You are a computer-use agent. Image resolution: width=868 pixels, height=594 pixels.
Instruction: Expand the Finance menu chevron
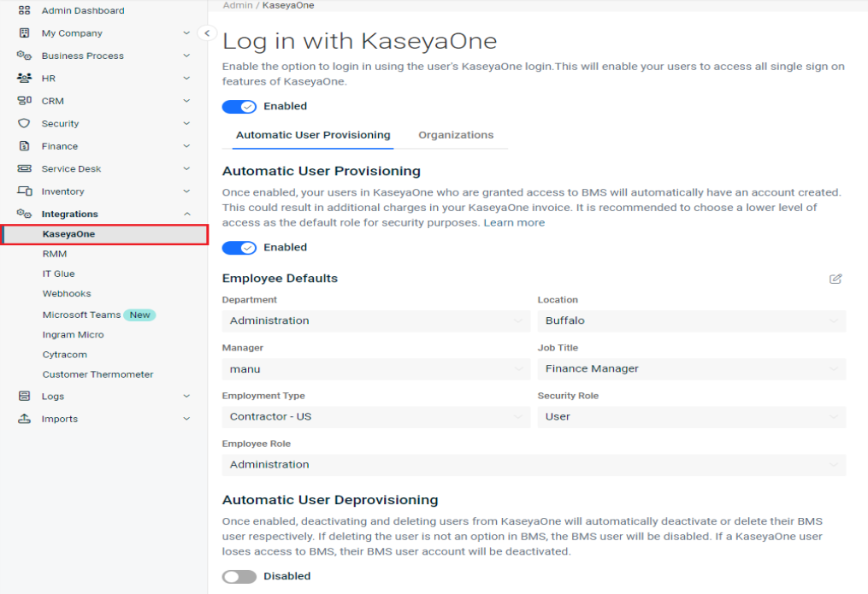pos(186,146)
